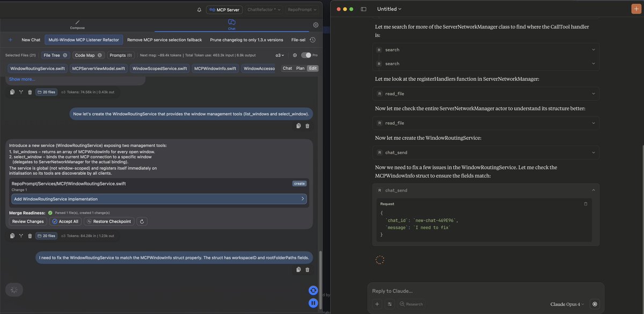This screenshot has height=314, width=644.
Task: Open chat history clock icon
Action: [x=313, y=40]
